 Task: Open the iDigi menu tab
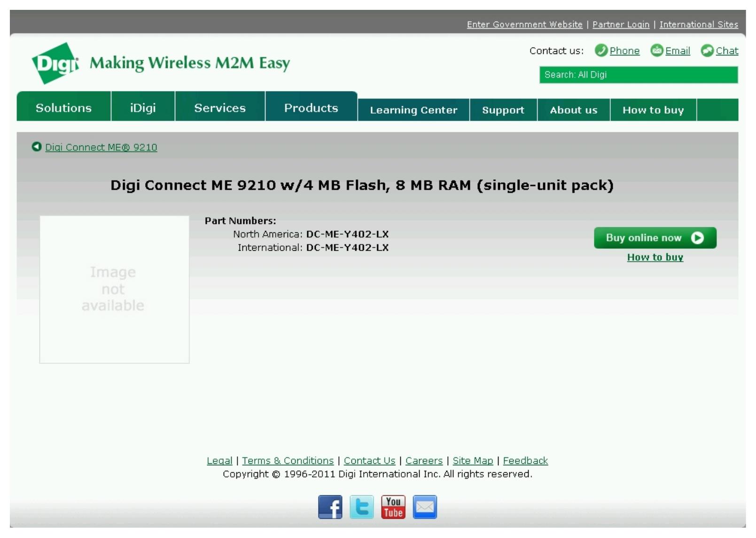[x=143, y=108]
